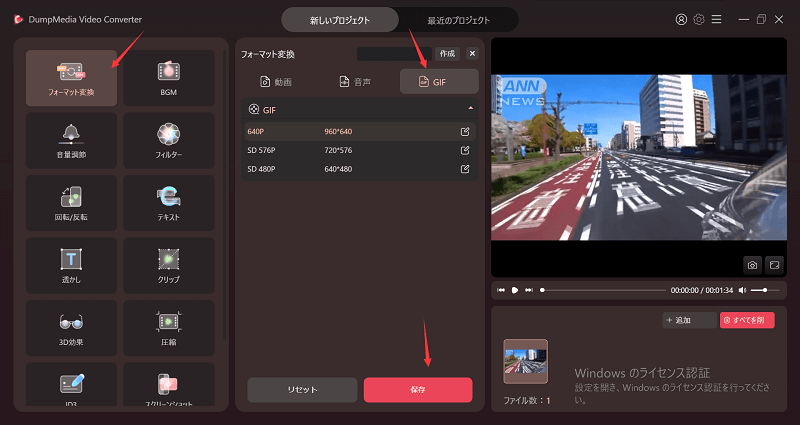Mute the preview with the speaker icon
The image size is (800, 425).
(742, 290)
